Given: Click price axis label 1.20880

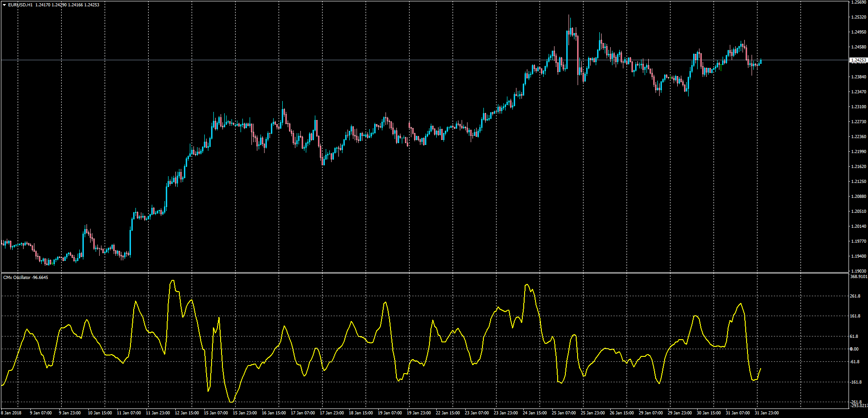Looking at the screenshot, I should click(858, 197).
